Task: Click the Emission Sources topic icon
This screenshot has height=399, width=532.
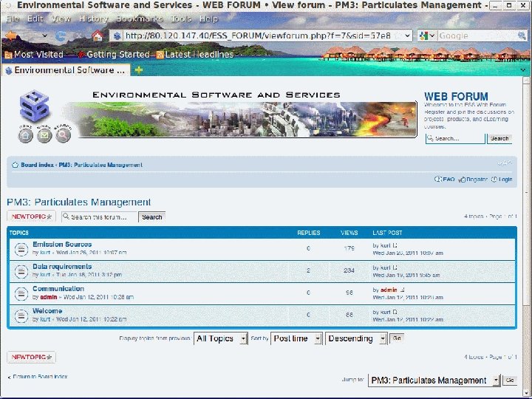Action: point(21,250)
